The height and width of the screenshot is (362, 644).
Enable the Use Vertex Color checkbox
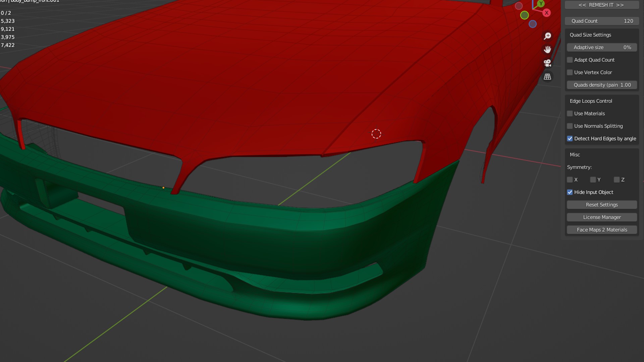point(570,72)
